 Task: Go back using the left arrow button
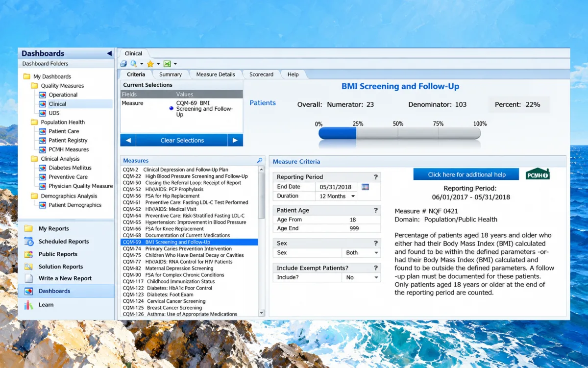128,140
